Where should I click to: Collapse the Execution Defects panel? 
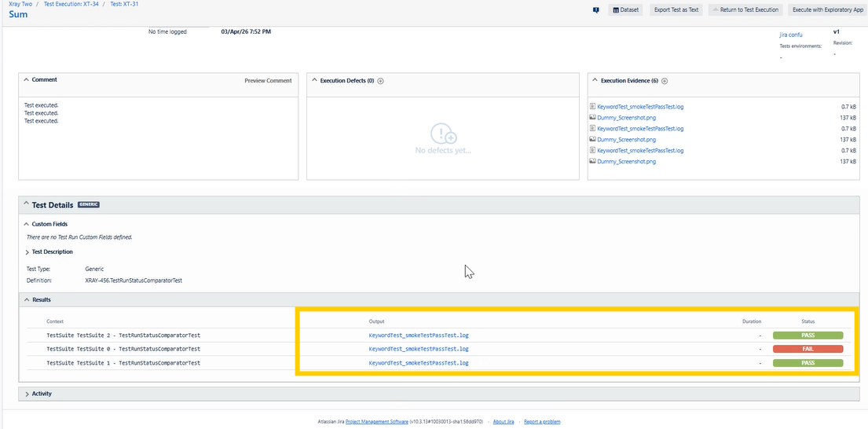point(314,80)
